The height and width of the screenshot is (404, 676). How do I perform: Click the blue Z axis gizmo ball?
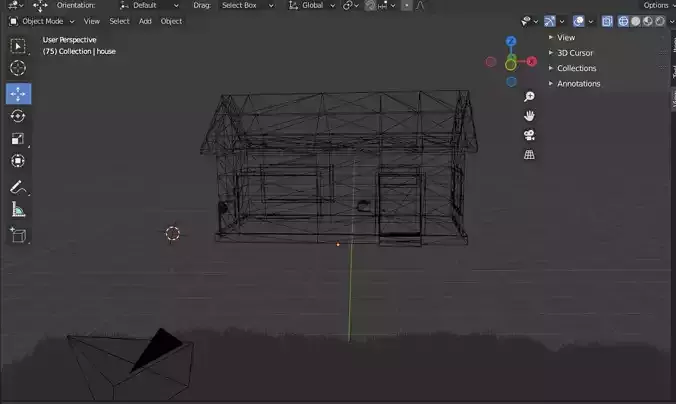tap(511, 41)
